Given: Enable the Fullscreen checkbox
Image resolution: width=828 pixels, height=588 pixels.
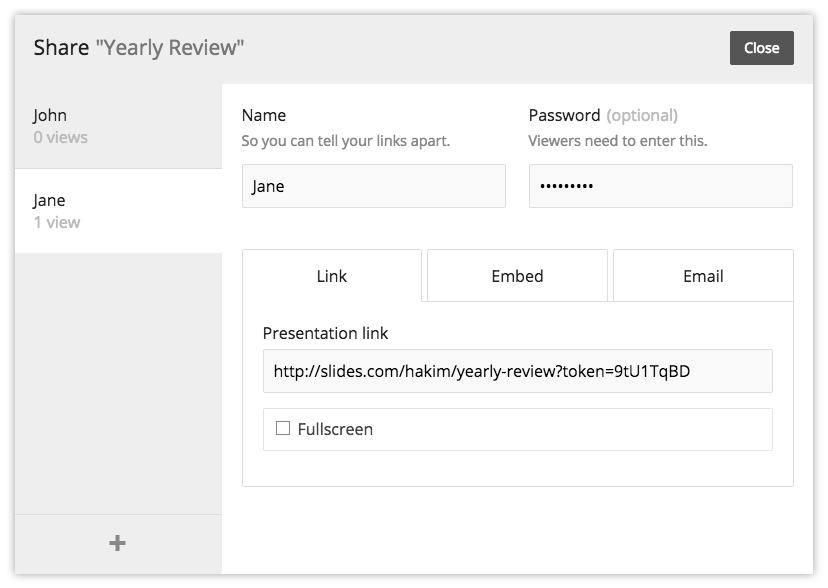Looking at the screenshot, I should pyautogui.click(x=283, y=428).
